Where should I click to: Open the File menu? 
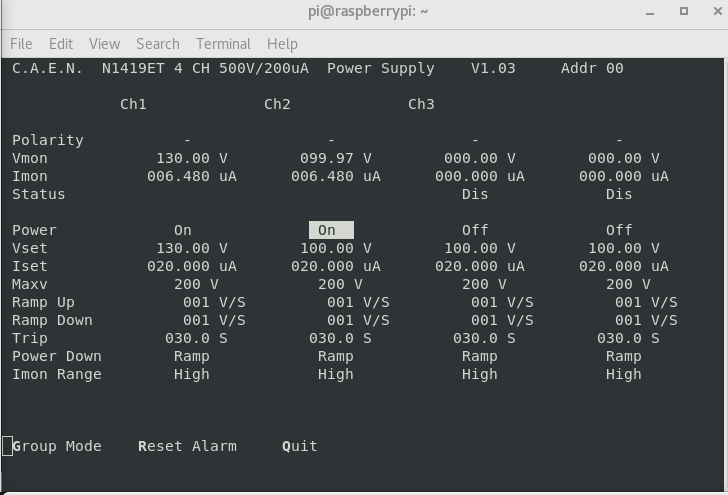pos(21,44)
